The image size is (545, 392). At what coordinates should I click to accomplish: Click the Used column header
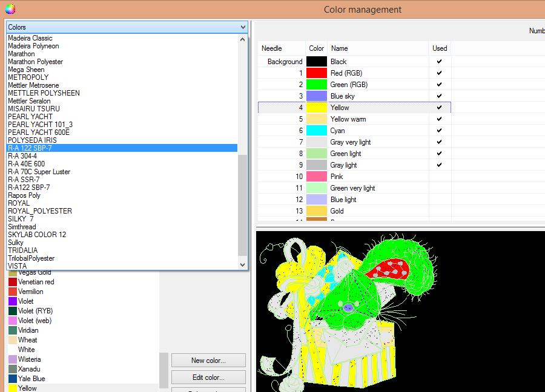440,48
